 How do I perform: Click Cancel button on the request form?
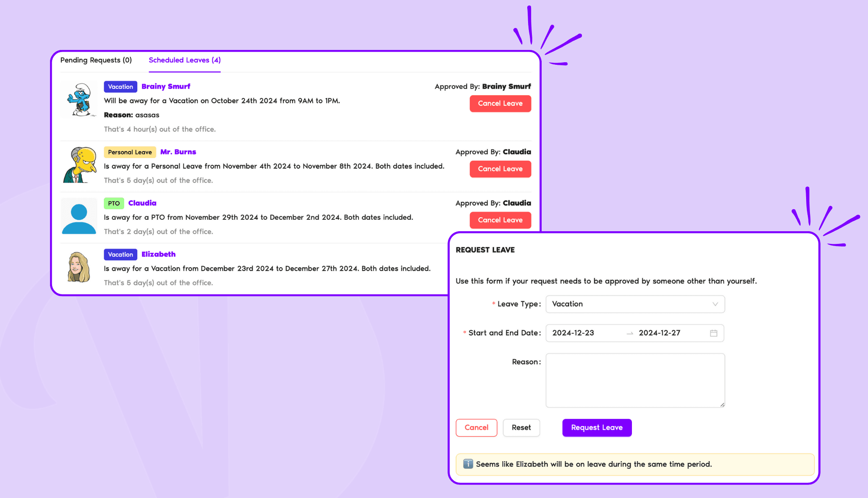coord(476,427)
